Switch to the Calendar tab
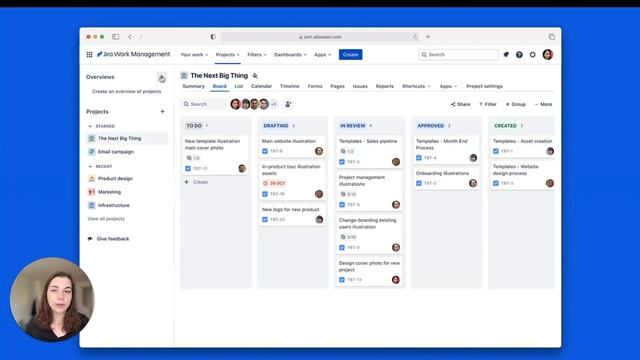This screenshot has height=360, width=640. [x=261, y=86]
